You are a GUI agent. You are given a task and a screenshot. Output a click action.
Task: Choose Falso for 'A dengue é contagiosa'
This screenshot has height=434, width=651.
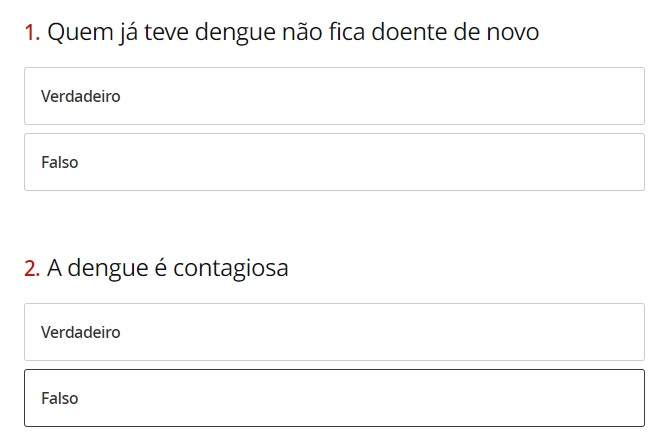(334, 398)
